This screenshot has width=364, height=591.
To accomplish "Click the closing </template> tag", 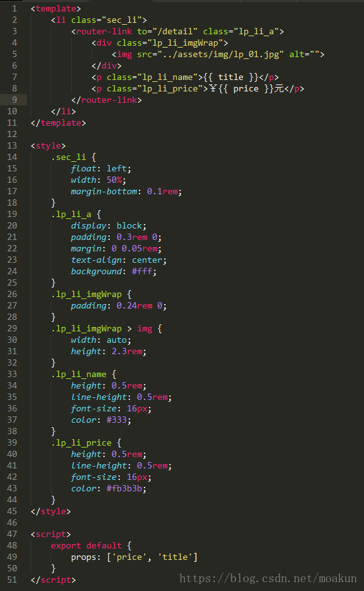I will point(58,123).
